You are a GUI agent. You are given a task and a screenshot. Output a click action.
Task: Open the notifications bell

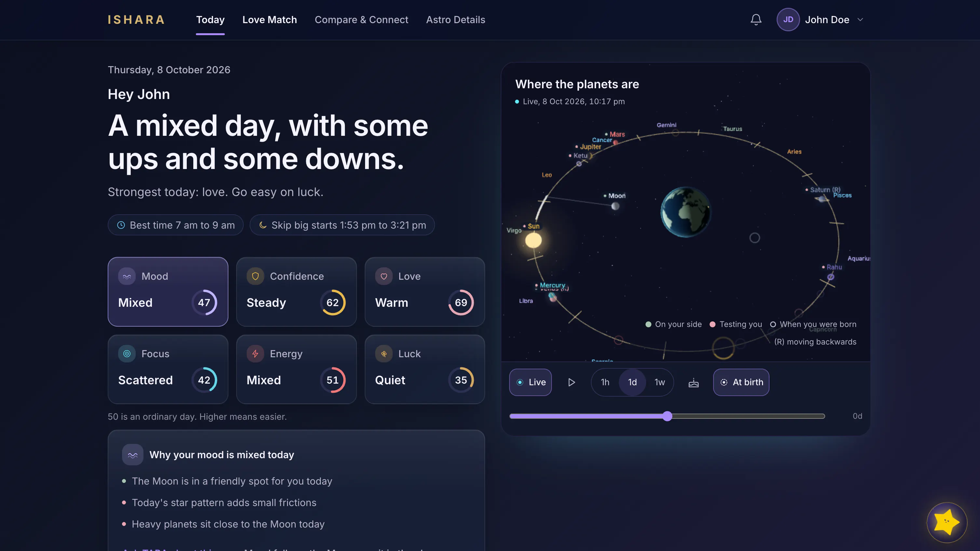coord(756,20)
